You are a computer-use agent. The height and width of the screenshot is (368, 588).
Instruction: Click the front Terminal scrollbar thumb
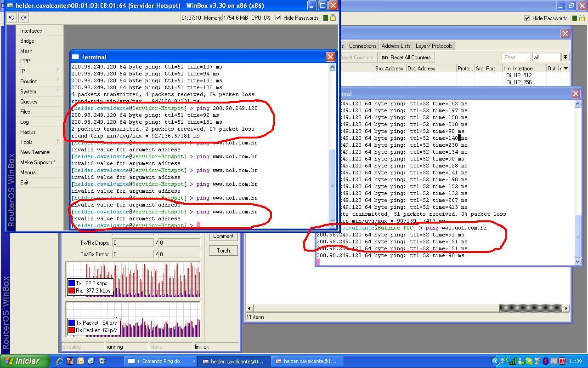333,185
